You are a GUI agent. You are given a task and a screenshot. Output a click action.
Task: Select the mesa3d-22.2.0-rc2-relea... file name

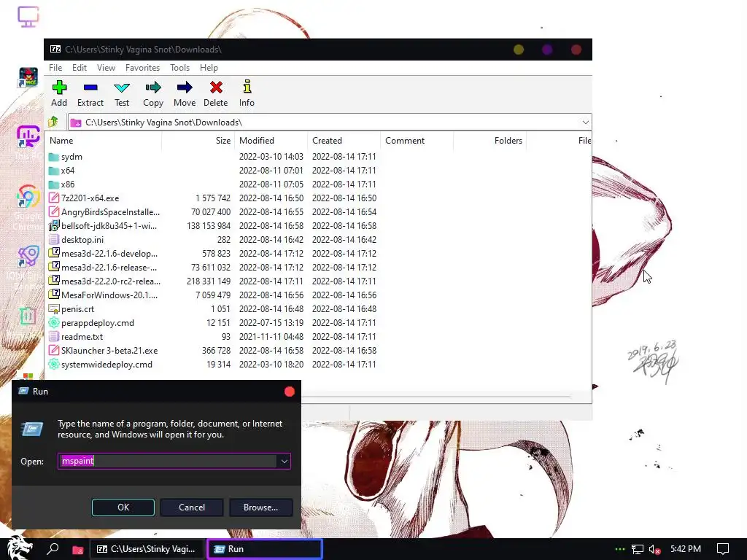111,281
